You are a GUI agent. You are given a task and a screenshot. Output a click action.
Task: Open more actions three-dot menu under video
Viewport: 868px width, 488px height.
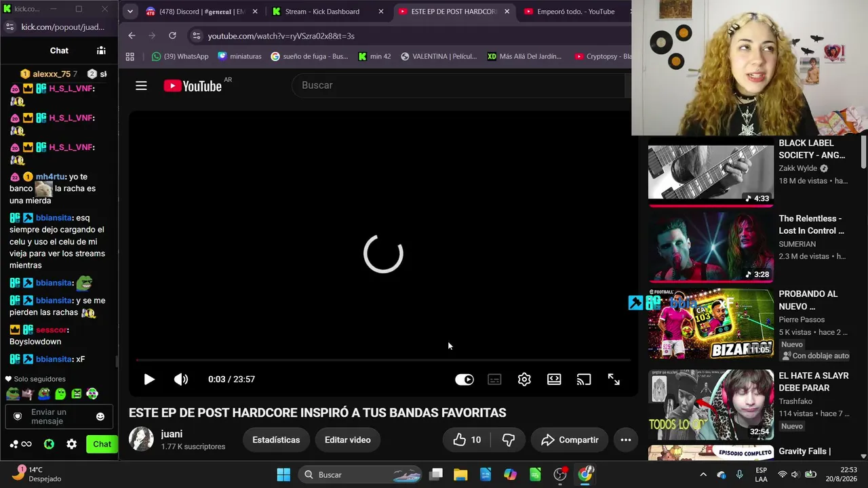626,440
